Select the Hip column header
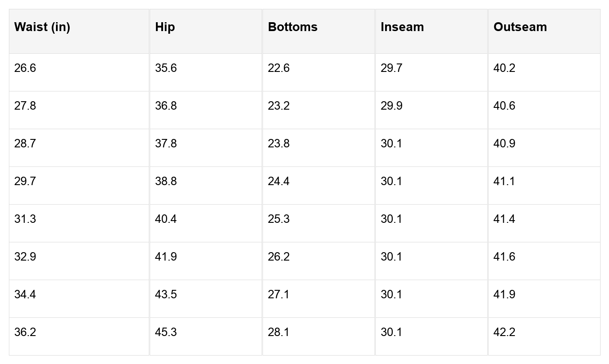This screenshot has height=364, width=609. [165, 27]
